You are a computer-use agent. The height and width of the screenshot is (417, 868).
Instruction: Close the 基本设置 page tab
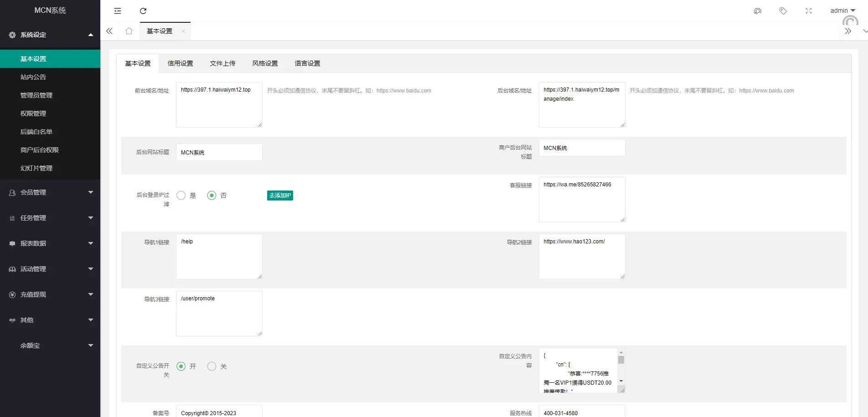183,31
